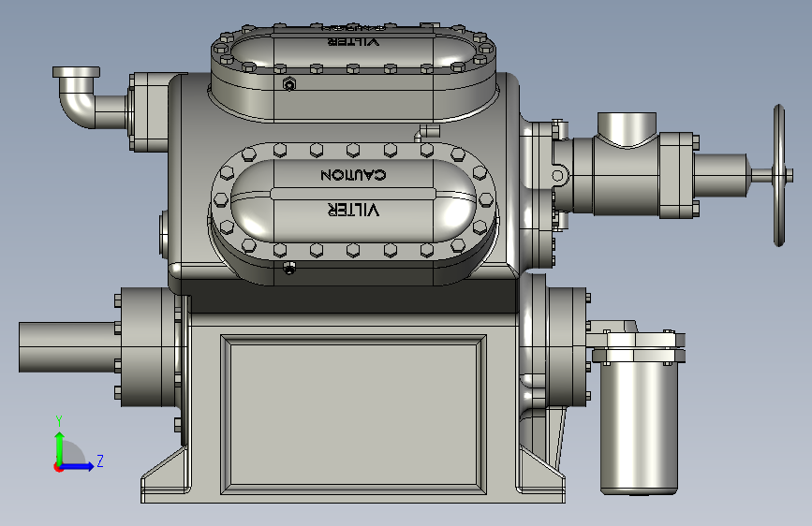Image resolution: width=812 pixels, height=526 pixels.
Task: Select the cylindrical filter canister at the lower right
Action: pos(639,427)
